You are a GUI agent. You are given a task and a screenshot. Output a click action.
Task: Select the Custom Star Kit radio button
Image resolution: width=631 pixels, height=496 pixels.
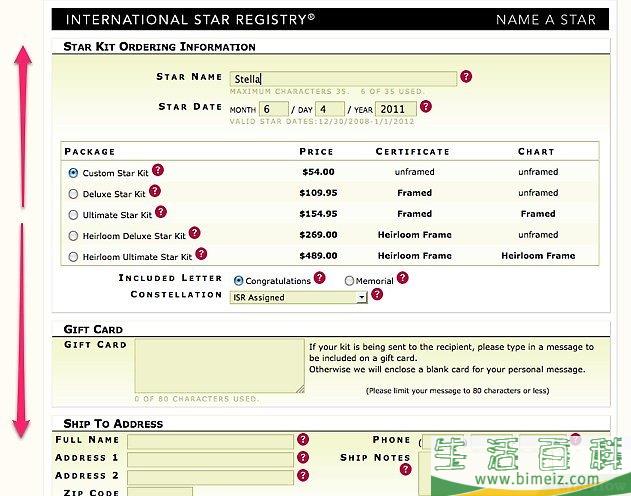(73, 173)
